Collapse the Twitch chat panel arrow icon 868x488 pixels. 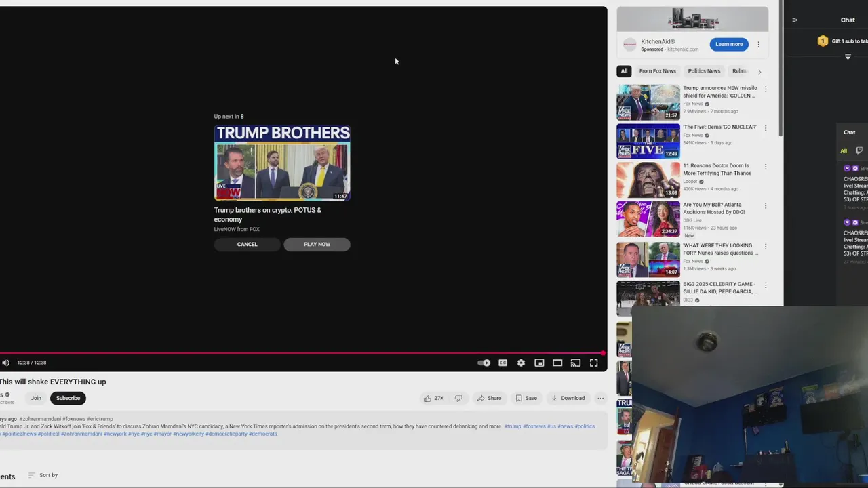795,20
